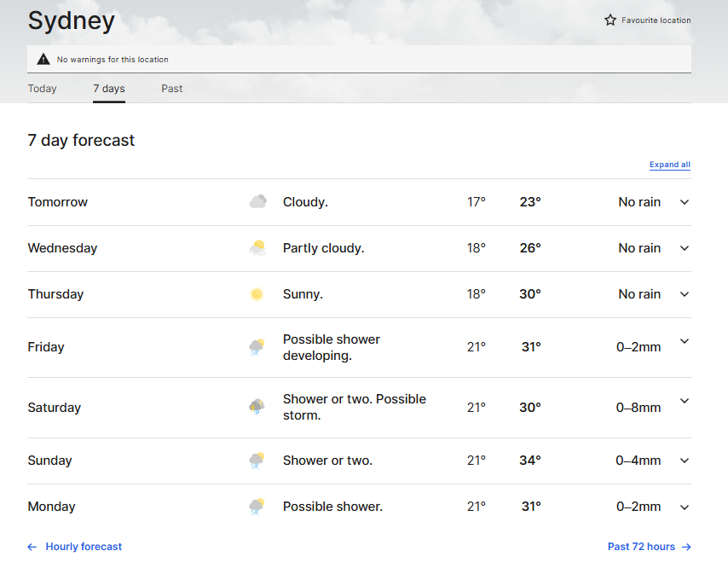Click Wednesday's 26° maximum temperature

[530, 248]
